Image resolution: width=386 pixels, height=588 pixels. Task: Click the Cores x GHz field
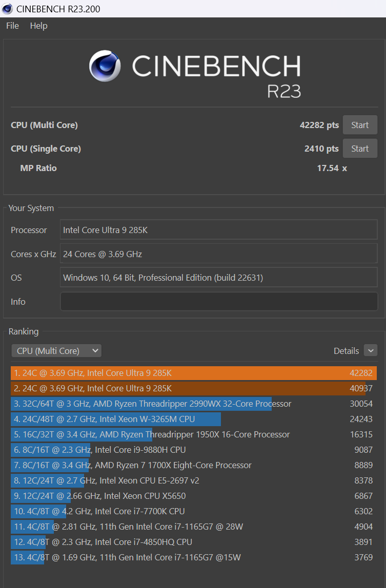tap(218, 254)
